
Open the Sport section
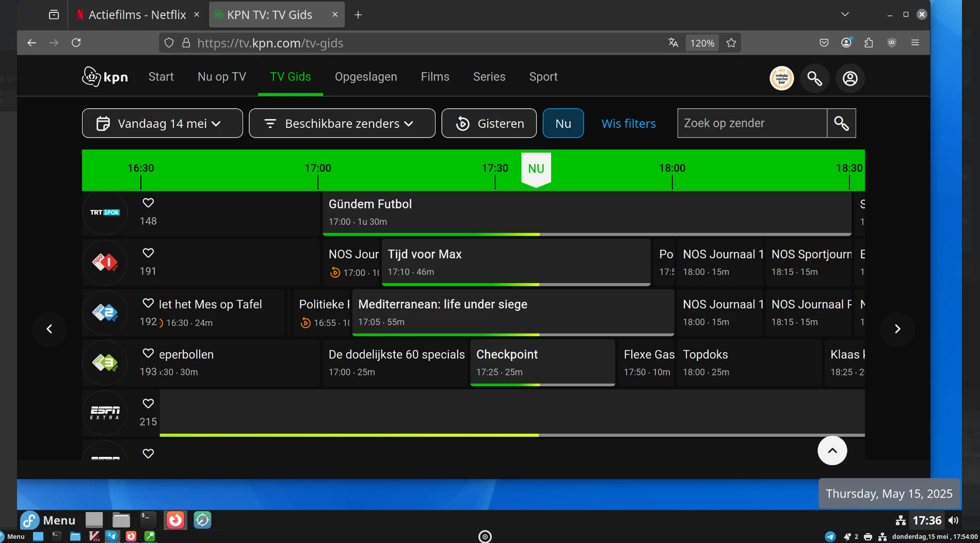pos(543,77)
